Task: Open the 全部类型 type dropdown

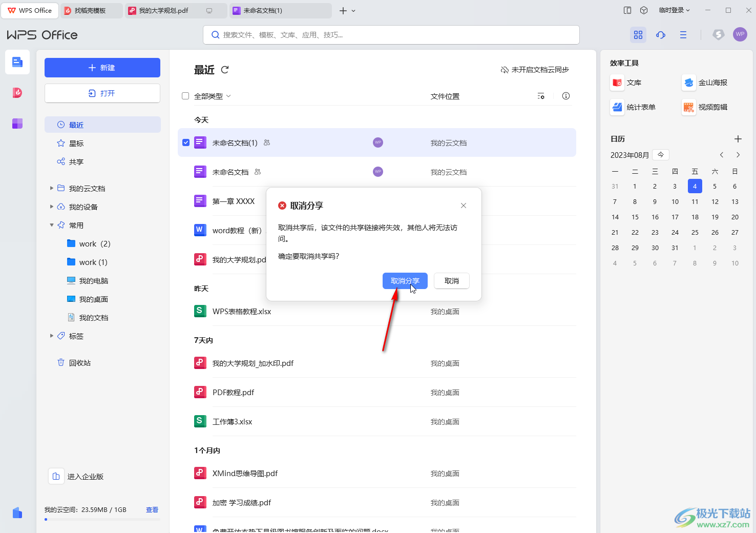Action: tap(213, 96)
